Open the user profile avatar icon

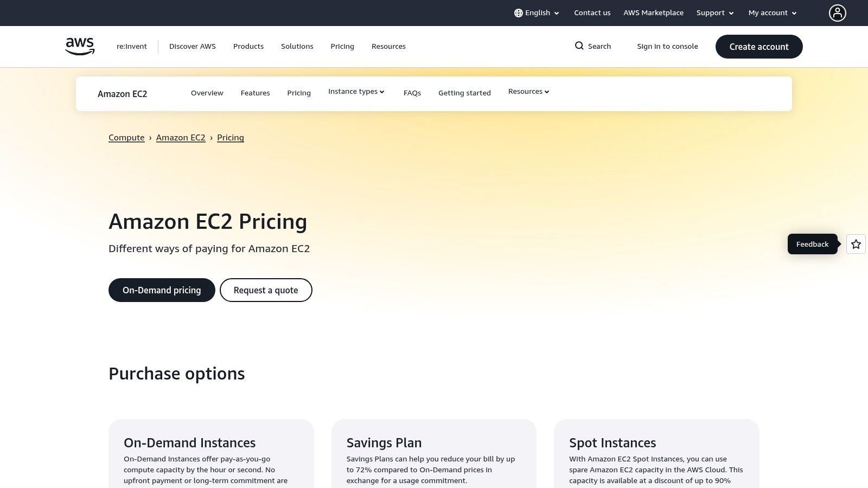point(837,13)
